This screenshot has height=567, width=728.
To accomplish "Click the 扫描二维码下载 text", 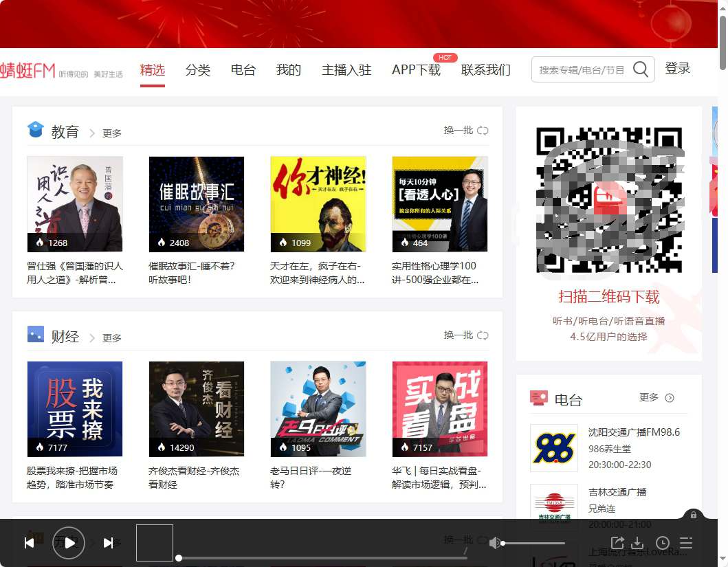I will [x=608, y=296].
